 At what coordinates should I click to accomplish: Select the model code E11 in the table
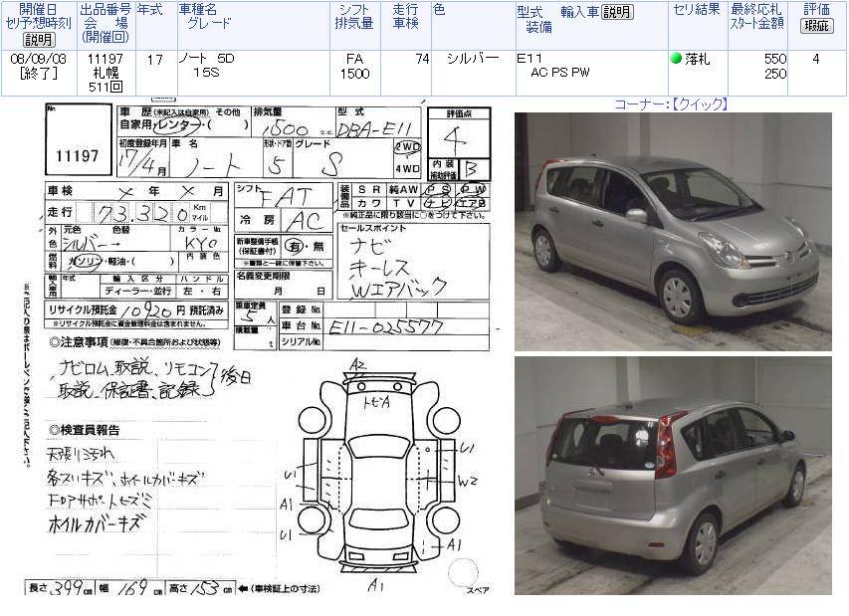point(530,59)
